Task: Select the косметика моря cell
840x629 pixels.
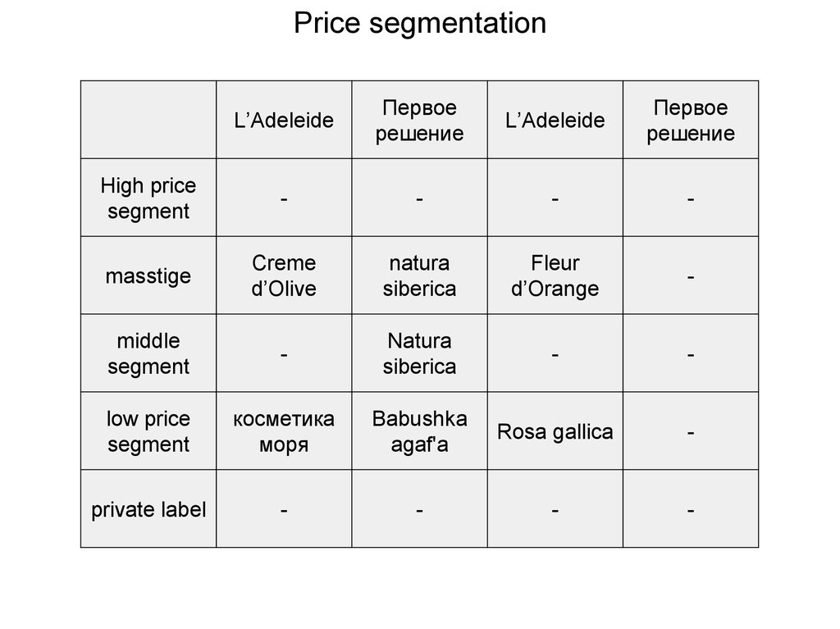Action: pos(284,431)
